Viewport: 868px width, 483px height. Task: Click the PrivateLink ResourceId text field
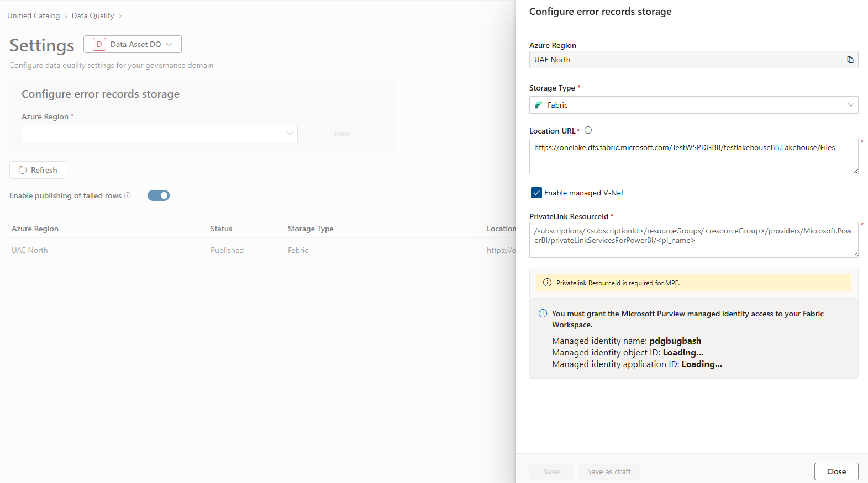click(693, 240)
